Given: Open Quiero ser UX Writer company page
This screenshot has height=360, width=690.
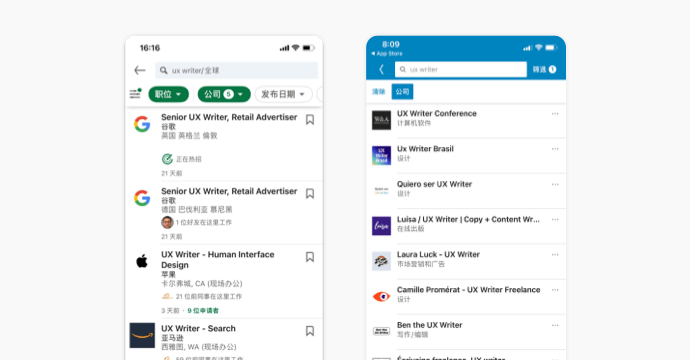Looking at the screenshot, I should [x=434, y=184].
